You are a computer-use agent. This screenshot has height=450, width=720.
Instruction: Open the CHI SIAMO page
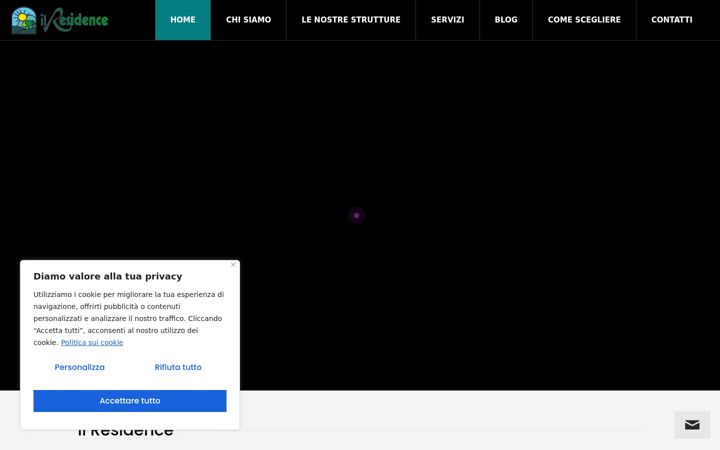pos(248,20)
